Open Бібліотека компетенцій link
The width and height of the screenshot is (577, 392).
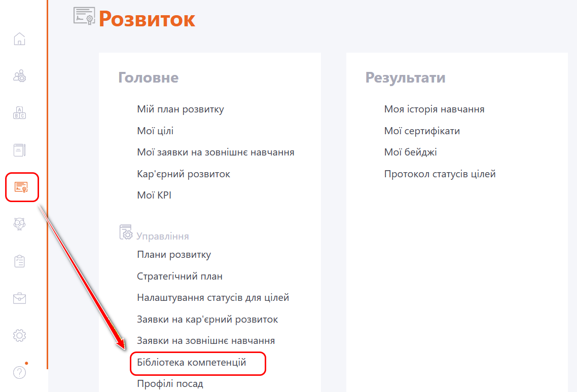pyautogui.click(x=191, y=363)
